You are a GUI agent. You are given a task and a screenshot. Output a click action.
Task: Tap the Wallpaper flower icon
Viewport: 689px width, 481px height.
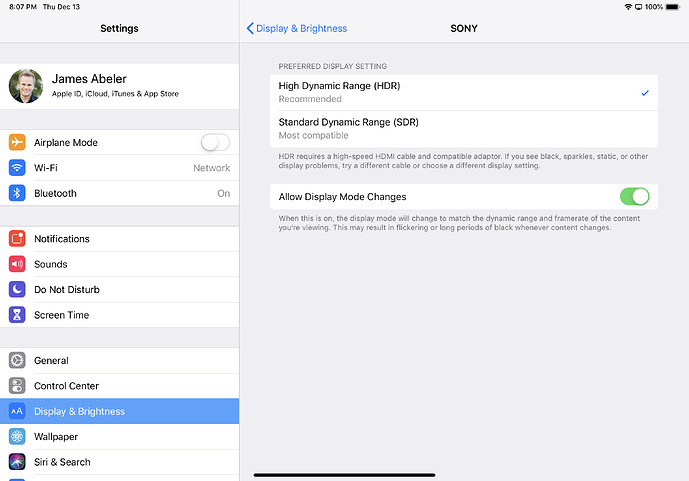point(17,437)
